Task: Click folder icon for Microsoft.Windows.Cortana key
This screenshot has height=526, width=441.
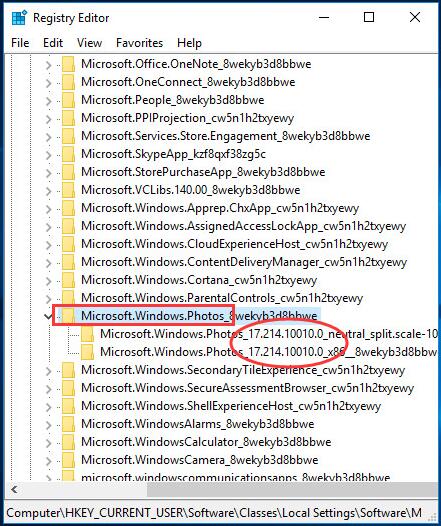Action: click(x=68, y=280)
